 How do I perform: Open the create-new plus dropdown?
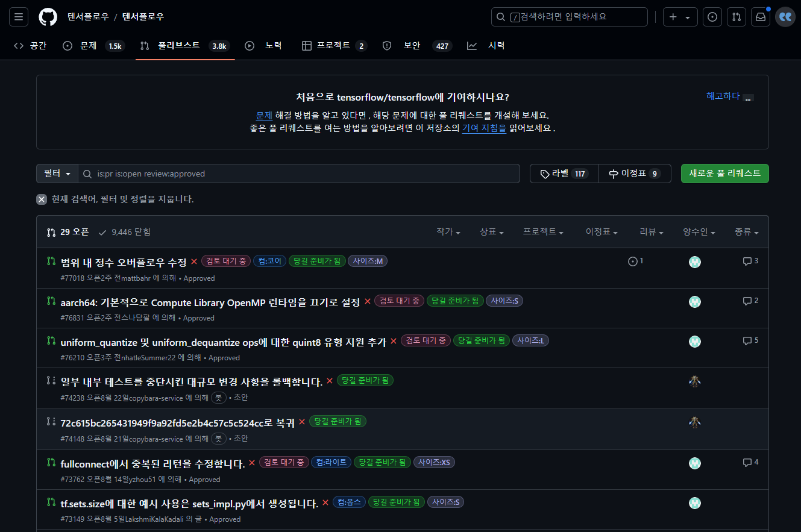click(680, 17)
